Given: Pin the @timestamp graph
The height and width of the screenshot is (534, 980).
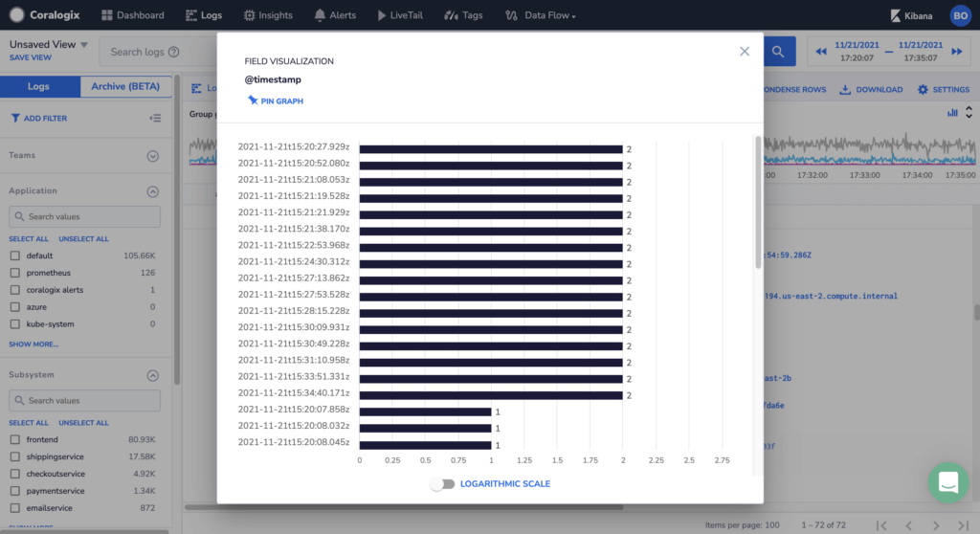Looking at the screenshot, I should [276, 100].
